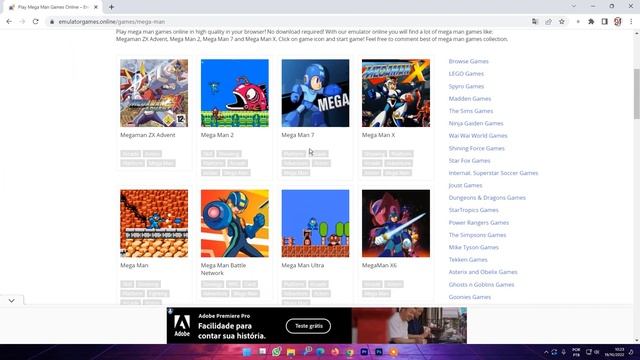640x360 pixels.
Task: Click the Megaman ZX Advent title link
Action: (x=147, y=135)
